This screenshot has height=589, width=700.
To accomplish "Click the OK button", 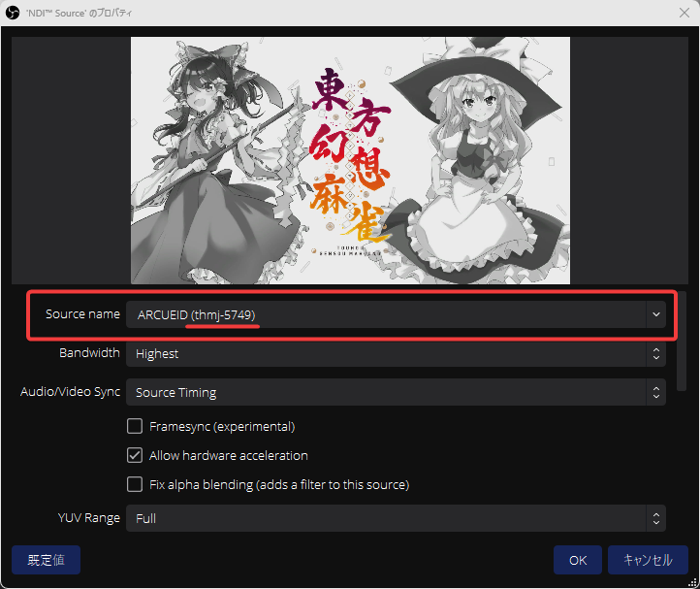I will click(578, 560).
